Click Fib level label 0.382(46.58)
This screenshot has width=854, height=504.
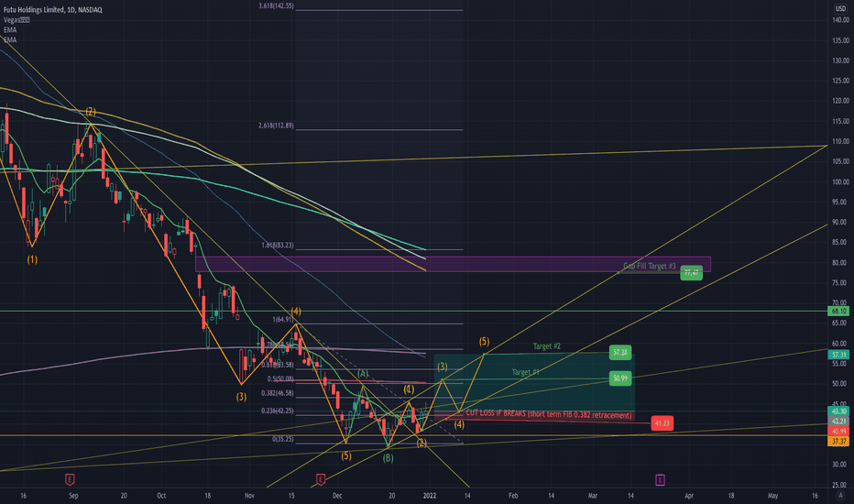coord(278,393)
